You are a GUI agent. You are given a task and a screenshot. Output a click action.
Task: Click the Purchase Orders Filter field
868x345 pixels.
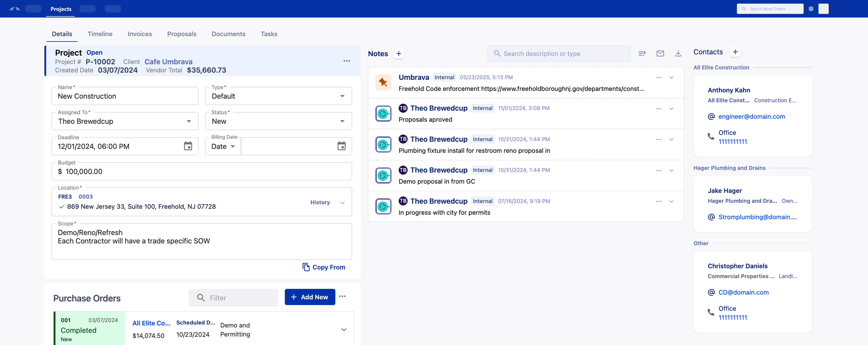click(x=233, y=298)
